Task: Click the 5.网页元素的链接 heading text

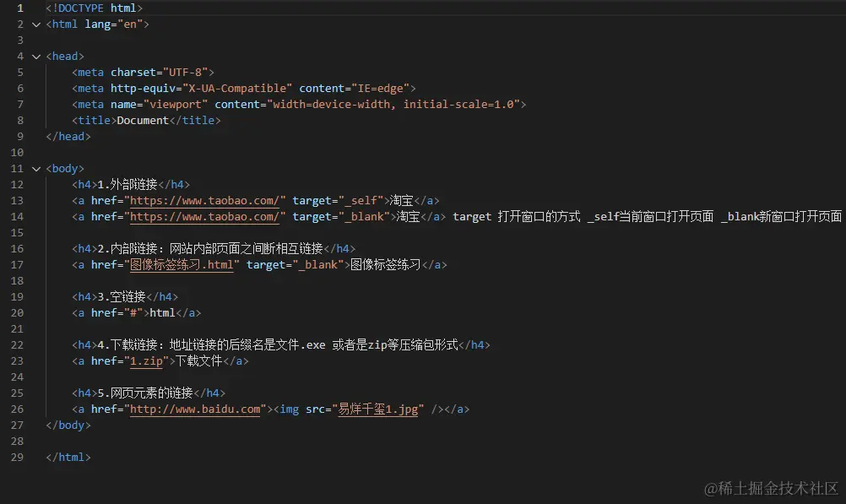Action: coord(145,393)
